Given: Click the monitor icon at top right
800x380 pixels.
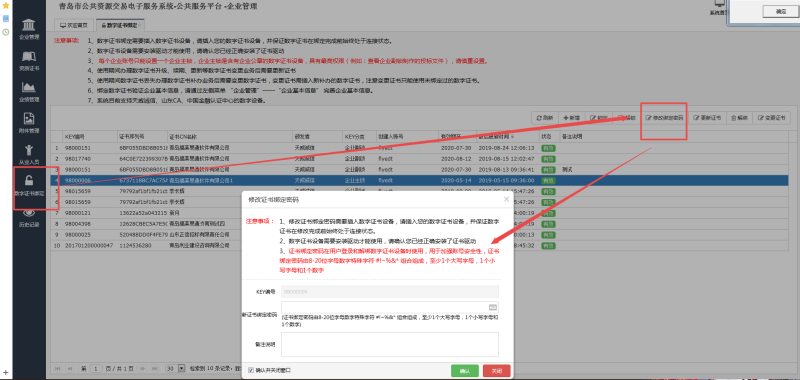Looking at the screenshot, I should pyautogui.click(x=718, y=4).
